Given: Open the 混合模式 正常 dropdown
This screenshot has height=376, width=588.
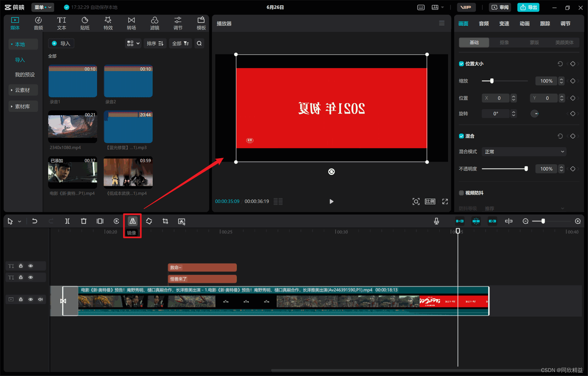Looking at the screenshot, I should 524,152.
